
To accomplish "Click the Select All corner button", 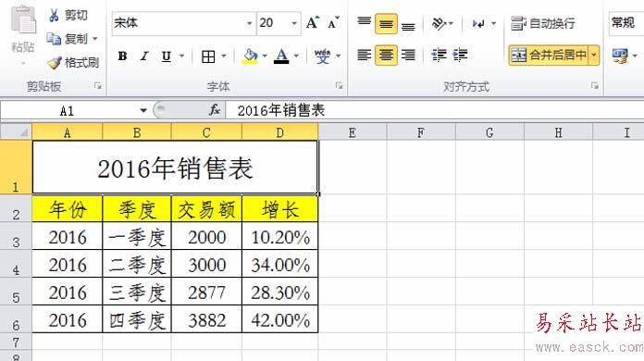I will [x=16, y=132].
